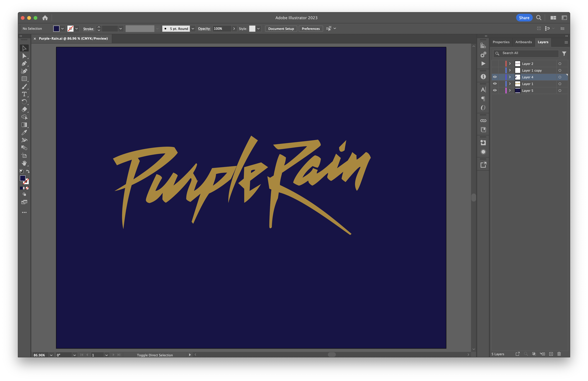This screenshot has width=588, height=381.
Task: Target Layer 4 circle indicator
Action: point(560,77)
